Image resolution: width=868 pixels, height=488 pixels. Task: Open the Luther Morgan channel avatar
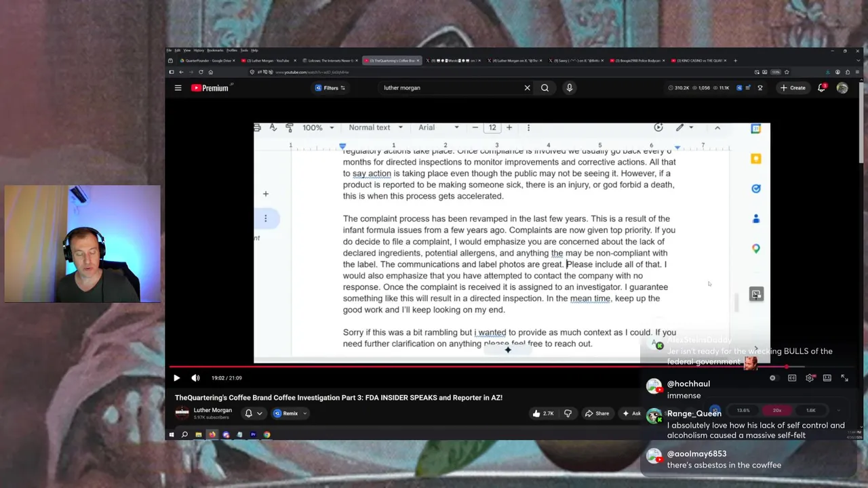point(182,413)
